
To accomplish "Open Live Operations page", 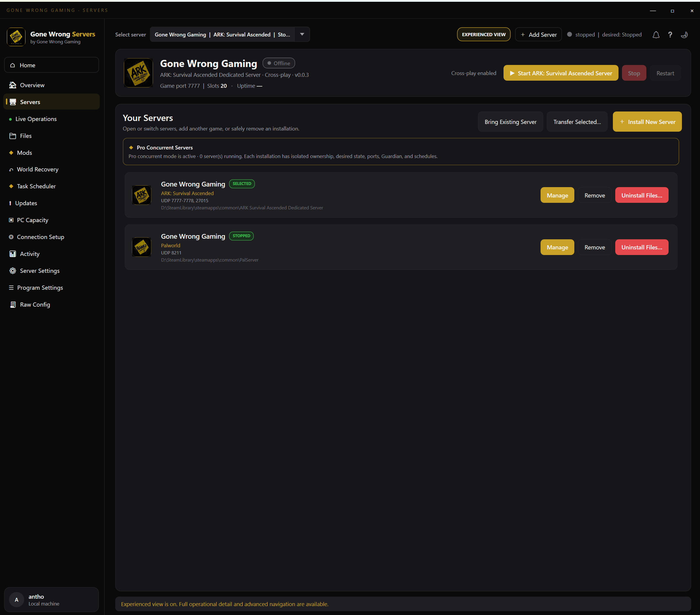I will 51,119.
